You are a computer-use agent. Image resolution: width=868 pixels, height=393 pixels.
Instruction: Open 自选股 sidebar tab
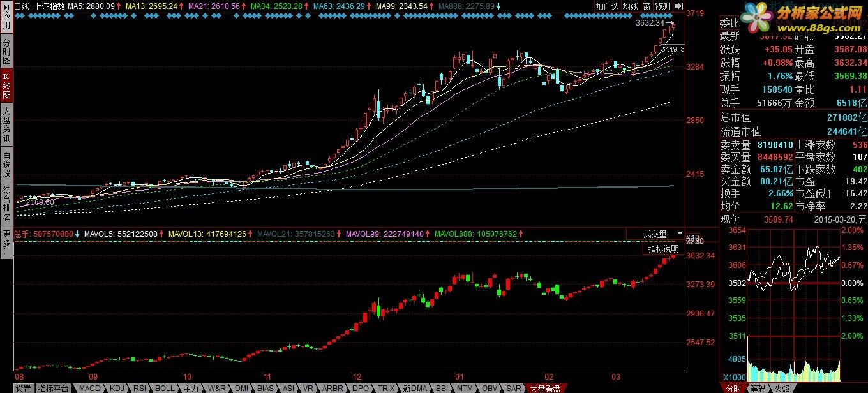coord(6,164)
